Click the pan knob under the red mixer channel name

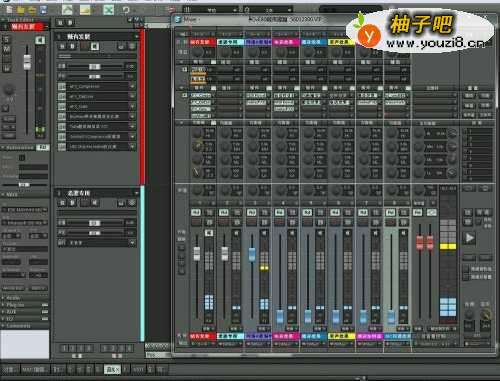point(197,52)
